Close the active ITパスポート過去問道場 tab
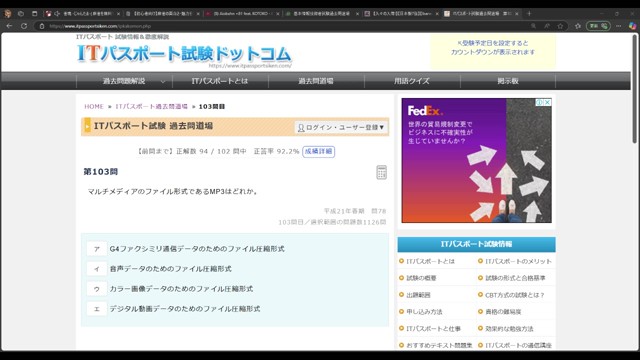 click(517, 13)
